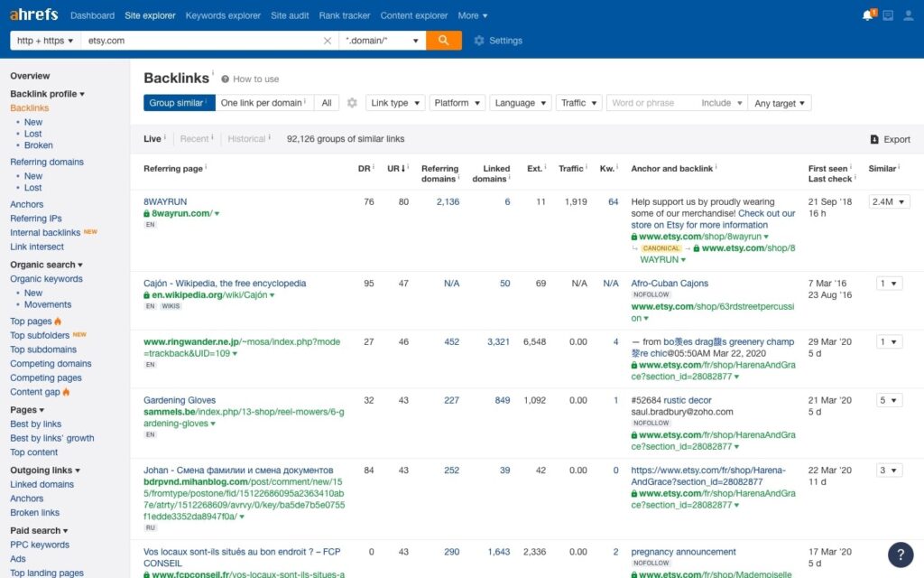The width and height of the screenshot is (924, 578).
Task: Open Overview in the sidebar
Action: click(x=30, y=76)
